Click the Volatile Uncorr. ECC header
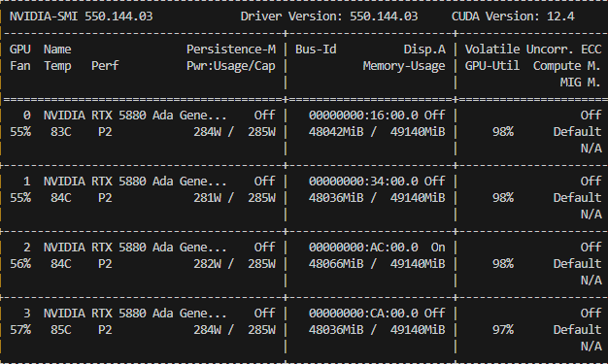Screen dimensions: 608x364 pos(533,50)
